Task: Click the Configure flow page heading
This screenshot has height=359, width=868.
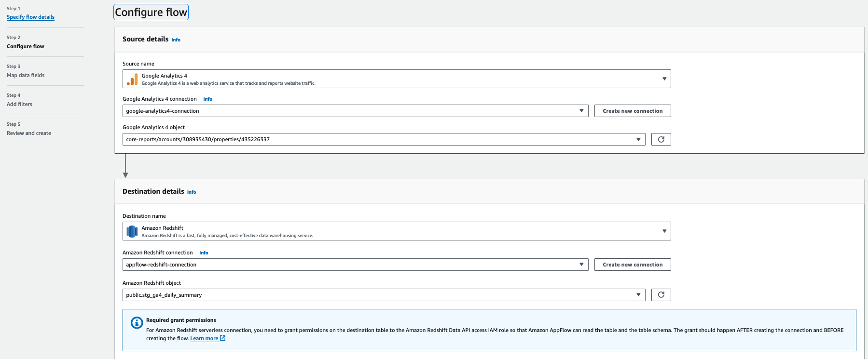Action: [x=151, y=12]
